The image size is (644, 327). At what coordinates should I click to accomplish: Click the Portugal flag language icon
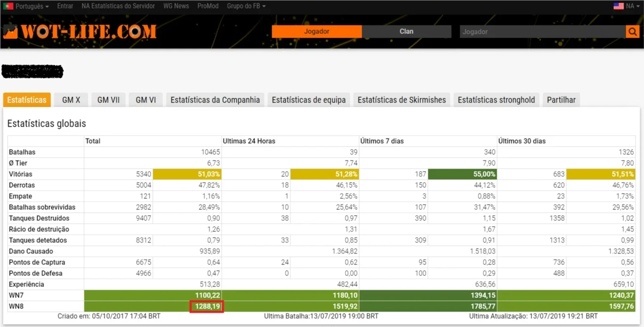point(8,6)
